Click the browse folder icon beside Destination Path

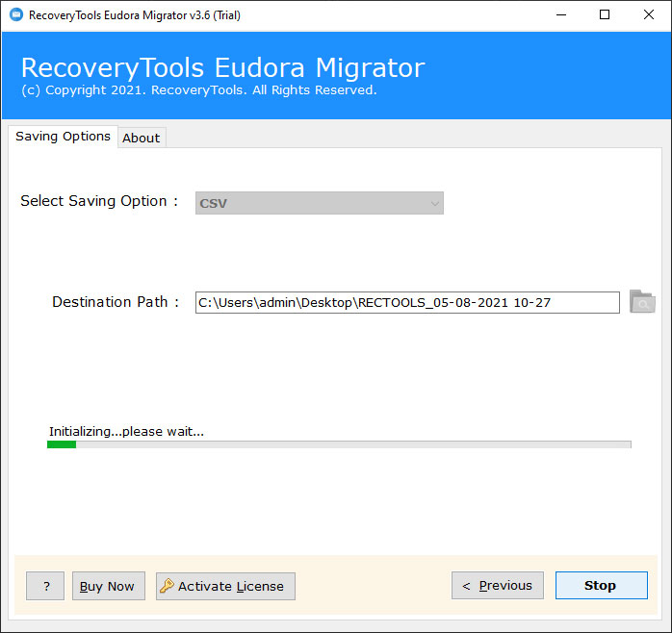(x=642, y=301)
